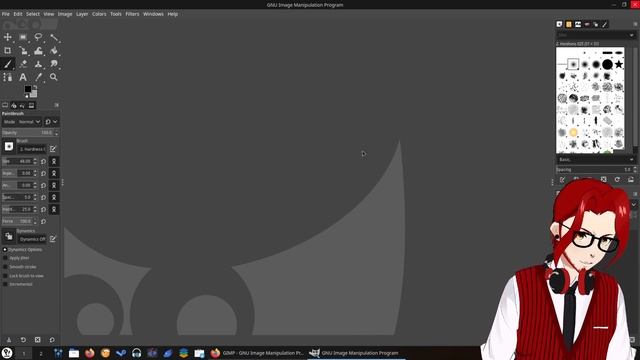Viewport: 640px width, 360px height.
Task: Enable the Smooth stroke checkbox
Action: pyautogui.click(x=5, y=267)
